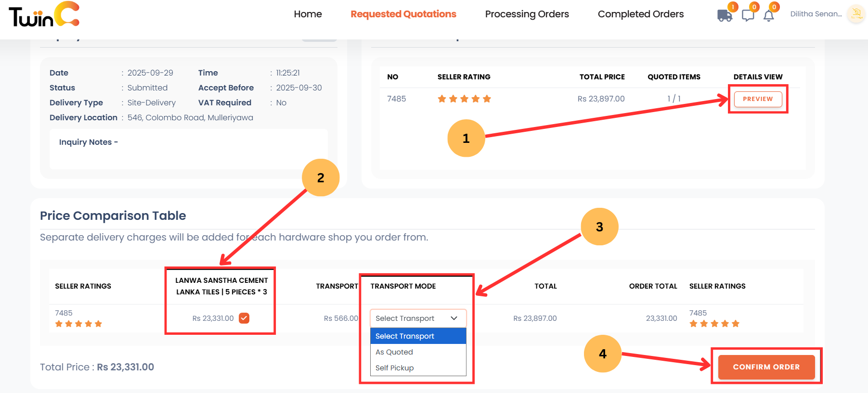Click the delivery location address text

pyautogui.click(x=190, y=117)
